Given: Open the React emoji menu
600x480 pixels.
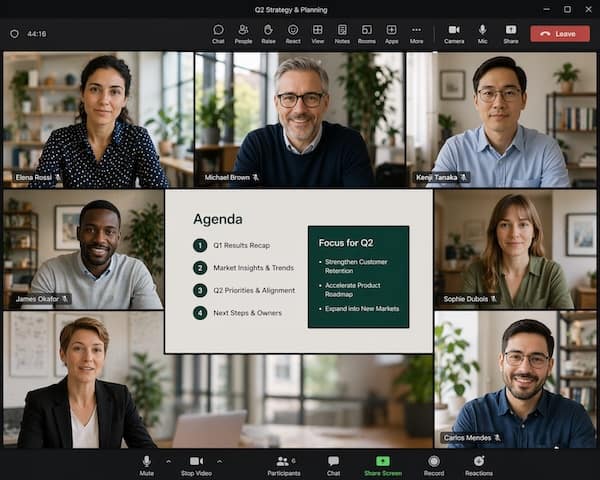Looking at the screenshot, I should pos(293,34).
